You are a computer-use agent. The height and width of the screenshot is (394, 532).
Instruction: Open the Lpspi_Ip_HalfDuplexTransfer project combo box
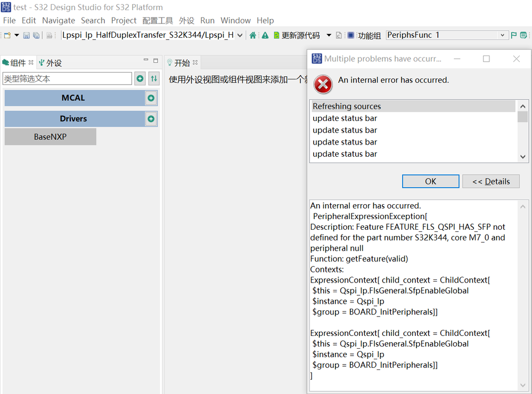pyautogui.click(x=152, y=35)
